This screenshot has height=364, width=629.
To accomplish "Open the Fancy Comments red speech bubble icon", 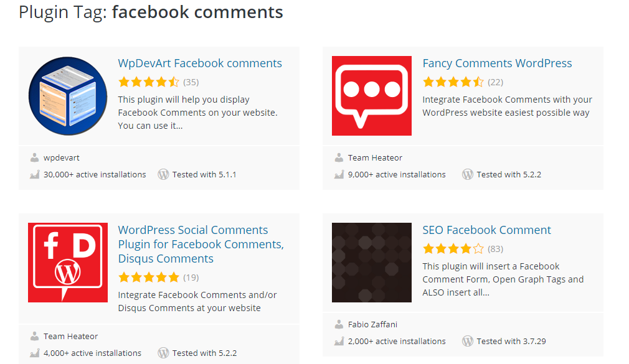I will [x=371, y=96].
